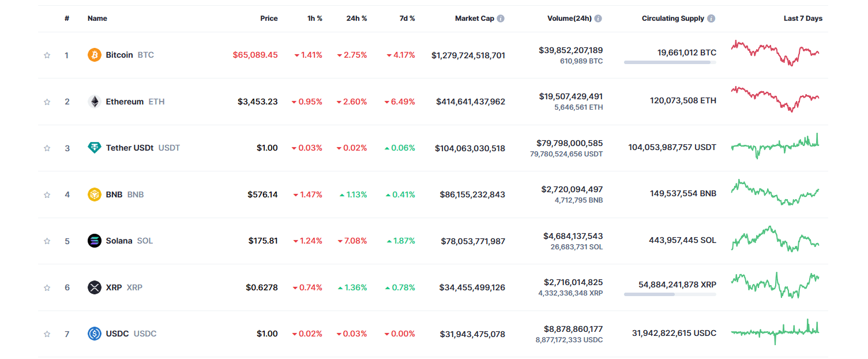The image size is (868, 359).
Task: Toggle the Ethereum watchlist star
Action: 47,102
